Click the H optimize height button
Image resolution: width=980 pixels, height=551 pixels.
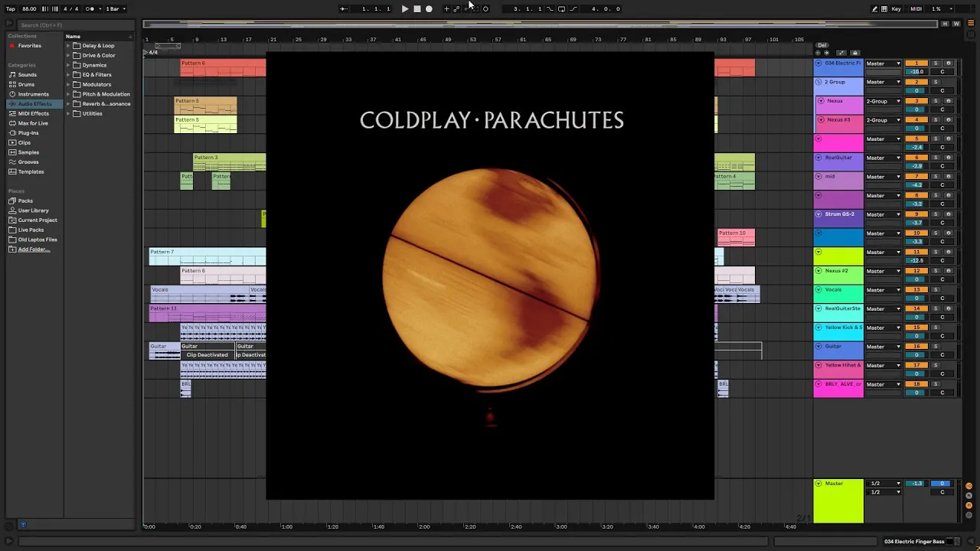[946, 24]
